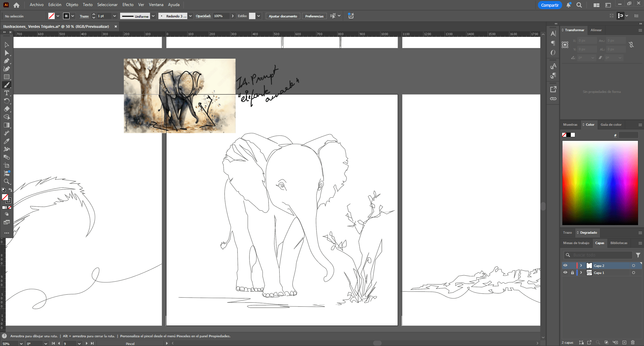Open the Uniforme stroke profile dropdown
This screenshot has height=346, width=644.
tap(153, 16)
